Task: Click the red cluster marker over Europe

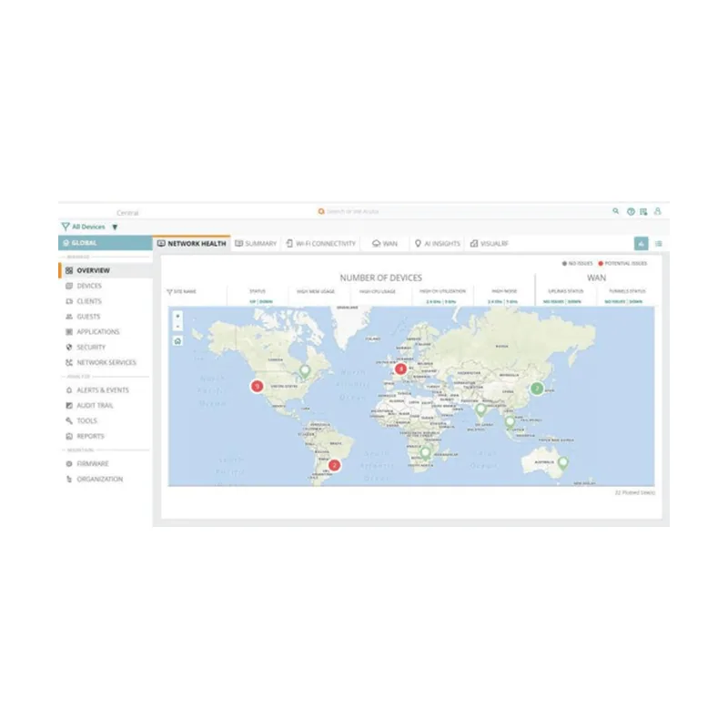Action: pyautogui.click(x=400, y=369)
